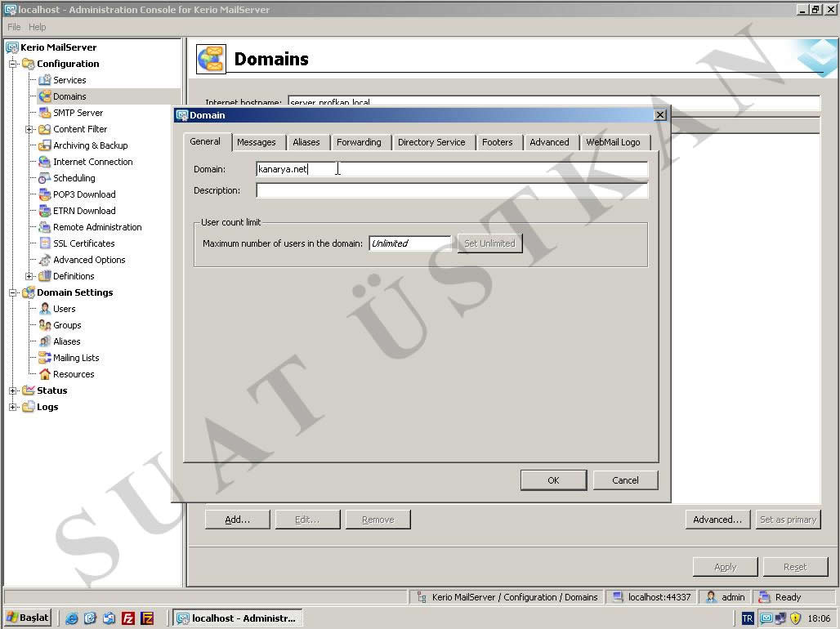Switch to the Advanced tab in dialog

pyautogui.click(x=549, y=142)
